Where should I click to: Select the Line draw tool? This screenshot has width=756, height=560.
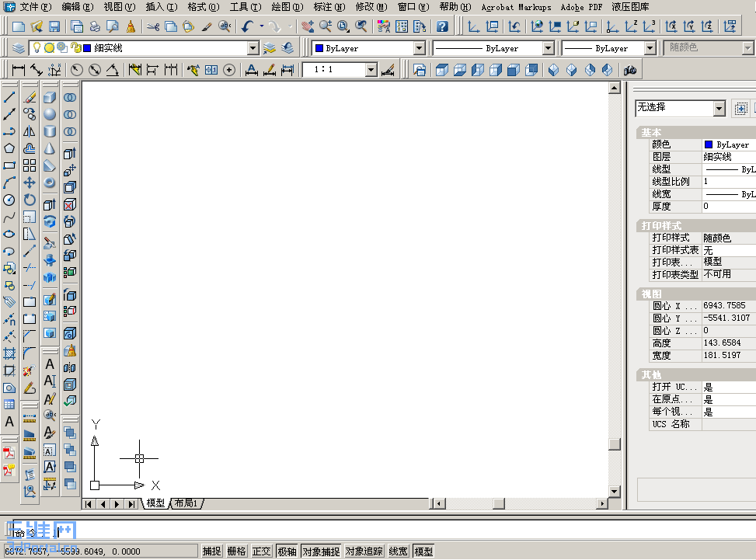(x=9, y=97)
